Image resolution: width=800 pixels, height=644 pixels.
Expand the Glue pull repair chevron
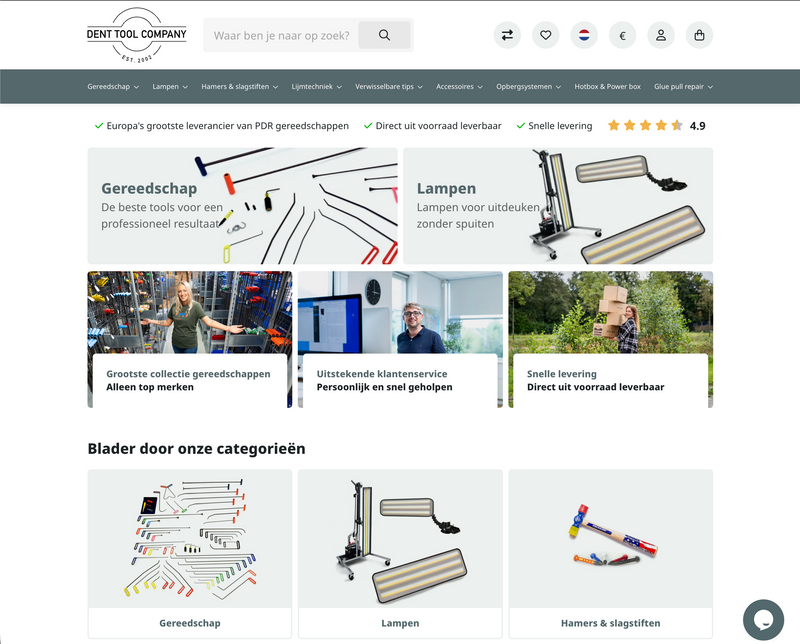click(x=710, y=87)
